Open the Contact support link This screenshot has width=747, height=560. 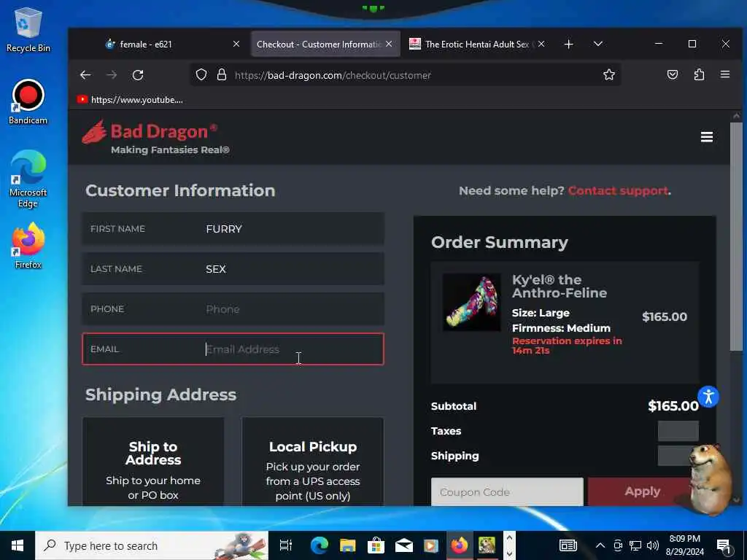[x=618, y=190]
